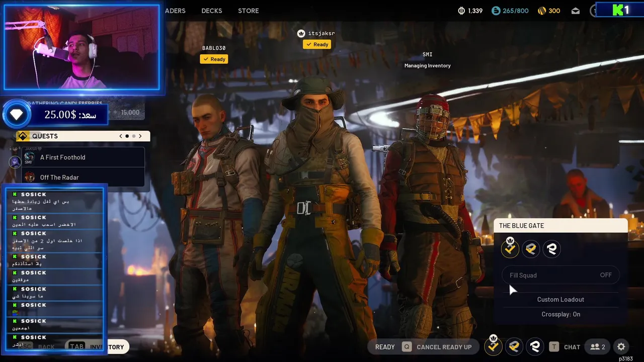
Task: Click the blue token icon beside 265/800
Action: [496, 11]
